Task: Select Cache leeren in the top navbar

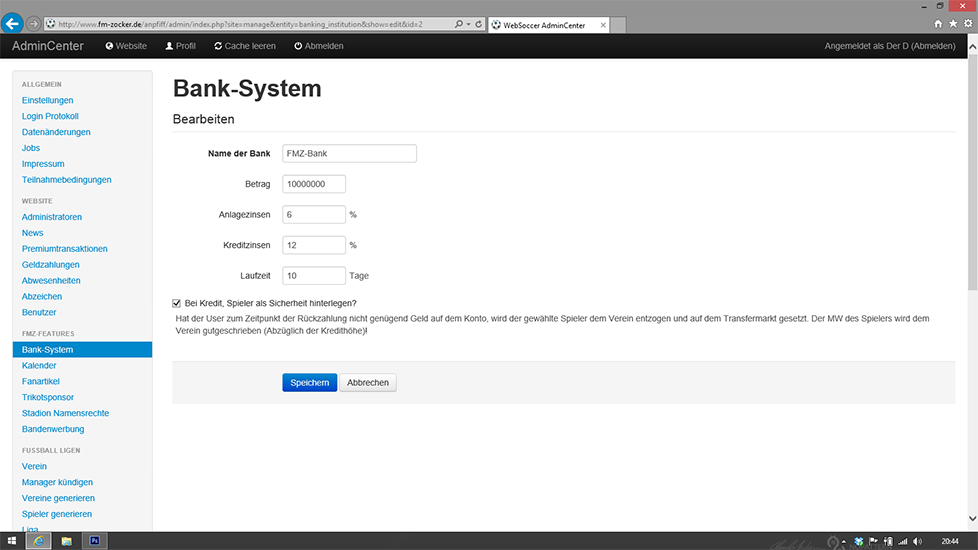Action: tap(244, 46)
